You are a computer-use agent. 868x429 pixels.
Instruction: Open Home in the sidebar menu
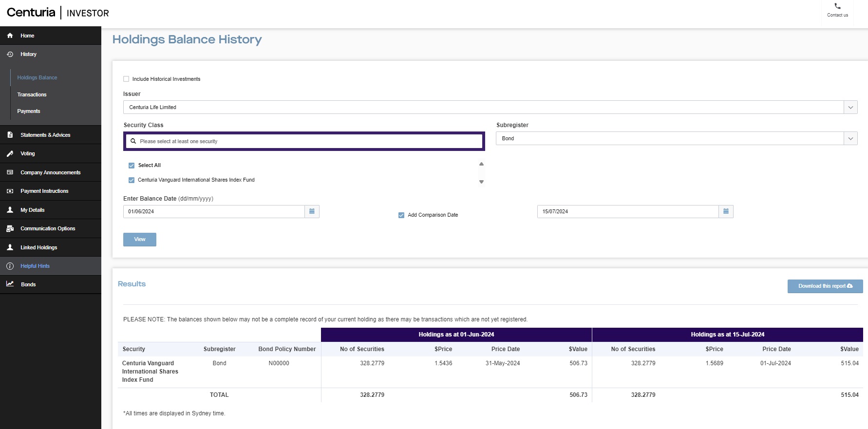51,36
